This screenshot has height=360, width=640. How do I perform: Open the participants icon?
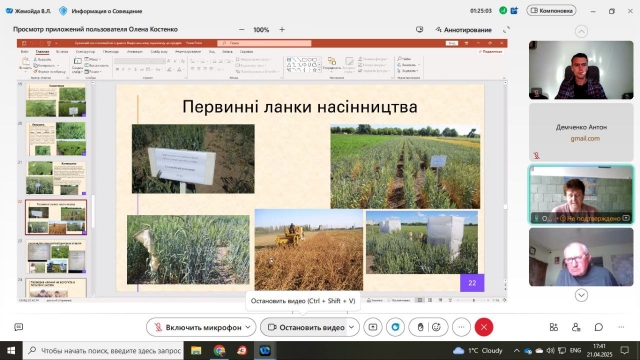(576, 327)
